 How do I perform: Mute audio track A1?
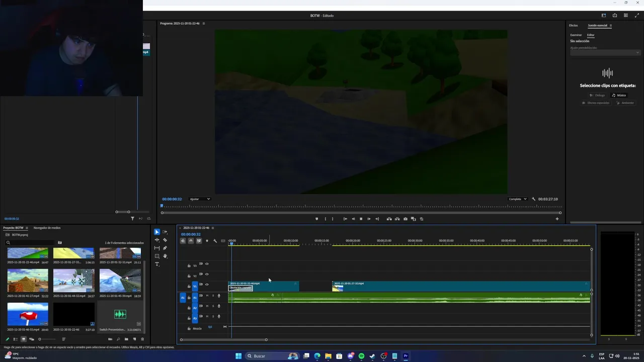207,296
